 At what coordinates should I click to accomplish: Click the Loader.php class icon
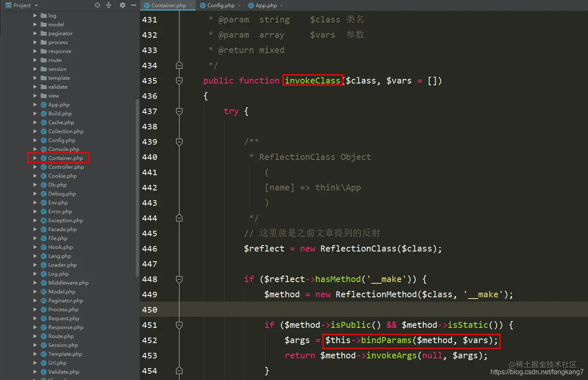click(43, 265)
